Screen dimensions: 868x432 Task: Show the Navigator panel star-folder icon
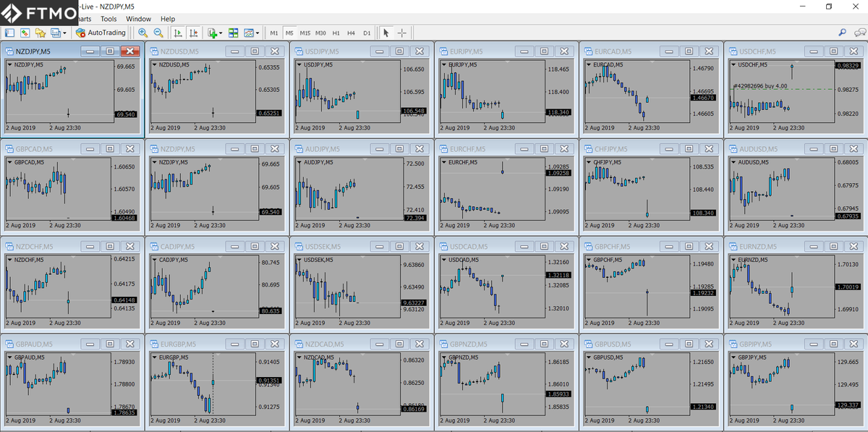coord(40,33)
